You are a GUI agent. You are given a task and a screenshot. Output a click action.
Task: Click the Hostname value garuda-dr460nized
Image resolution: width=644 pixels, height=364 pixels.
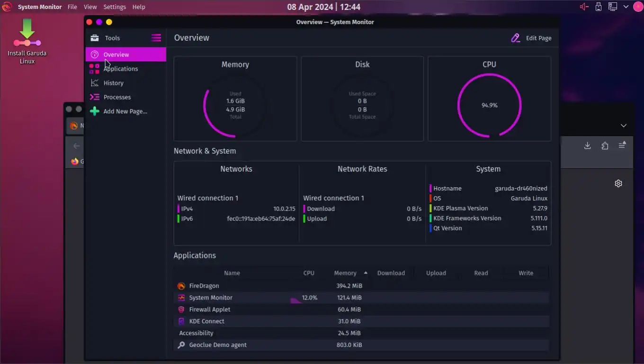(521, 188)
